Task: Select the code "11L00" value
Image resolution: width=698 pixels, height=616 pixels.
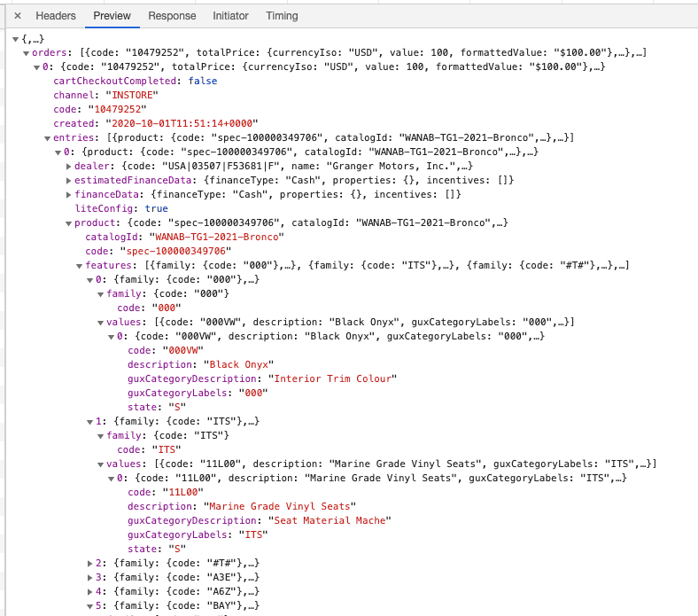Action: (183, 493)
